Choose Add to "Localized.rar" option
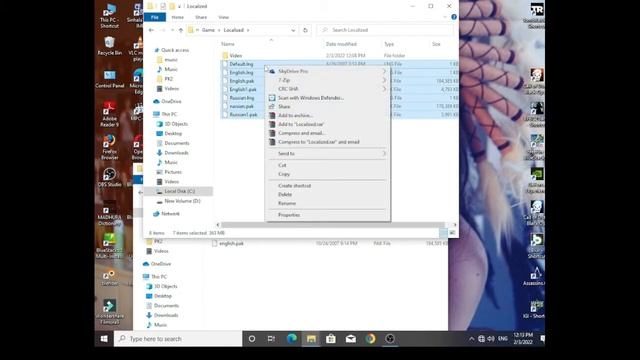Viewport: 640px width, 360px height. (x=328, y=124)
